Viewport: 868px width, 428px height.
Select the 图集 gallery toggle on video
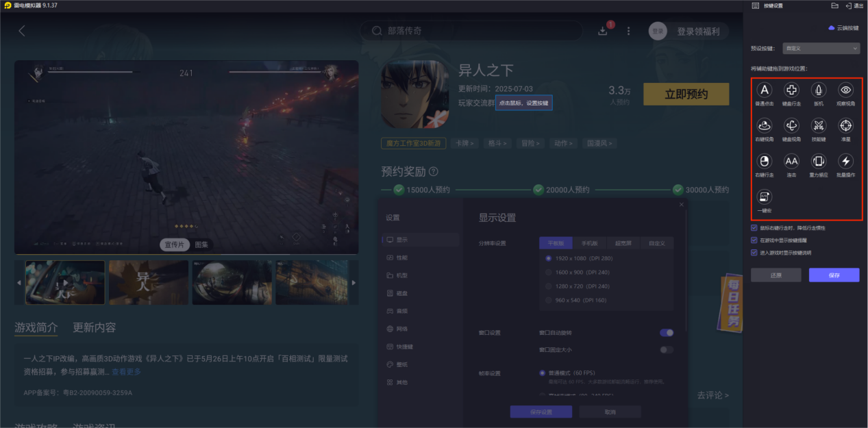point(201,244)
